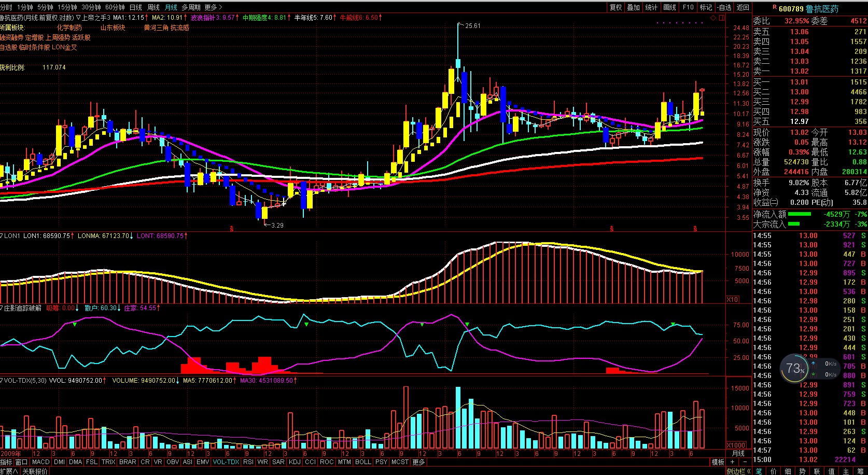Click the green 净流入额 bar
The width and height of the screenshot is (868, 475).
coord(799,214)
